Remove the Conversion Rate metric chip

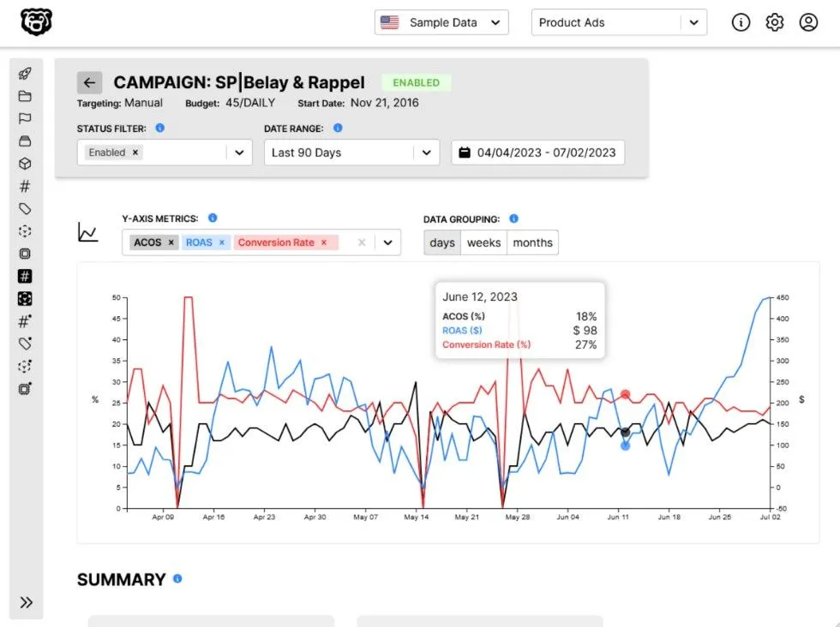[324, 242]
